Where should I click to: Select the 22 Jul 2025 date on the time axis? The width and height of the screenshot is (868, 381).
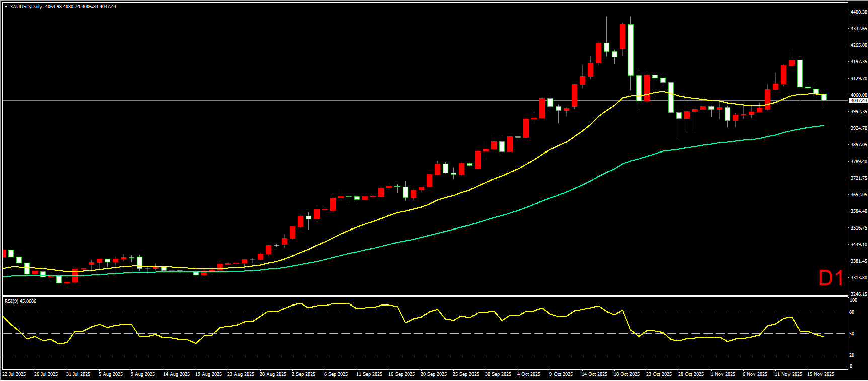(14, 374)
